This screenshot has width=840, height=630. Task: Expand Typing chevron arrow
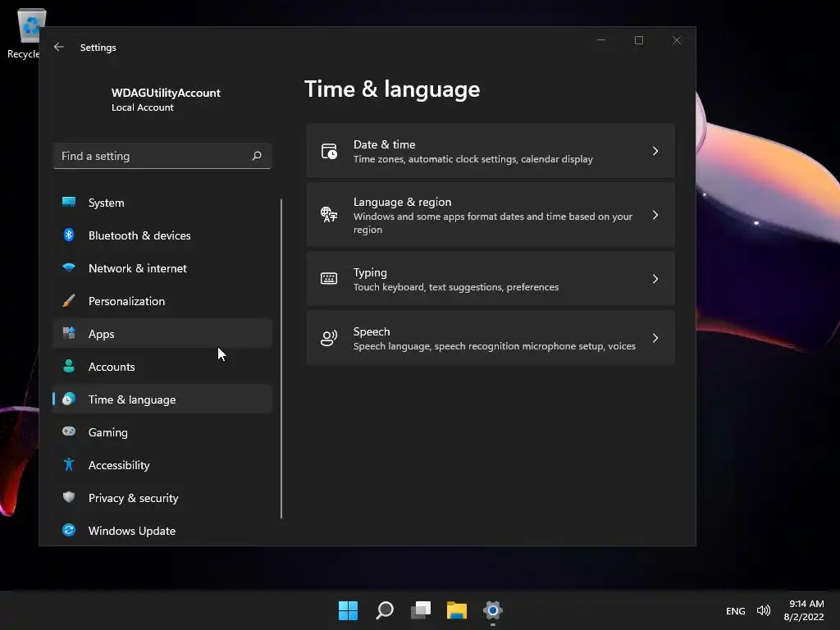click(655, 279)
